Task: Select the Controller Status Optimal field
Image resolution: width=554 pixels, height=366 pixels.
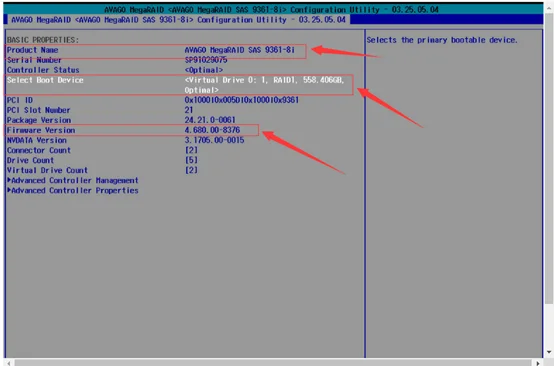Action: (204, 70)
